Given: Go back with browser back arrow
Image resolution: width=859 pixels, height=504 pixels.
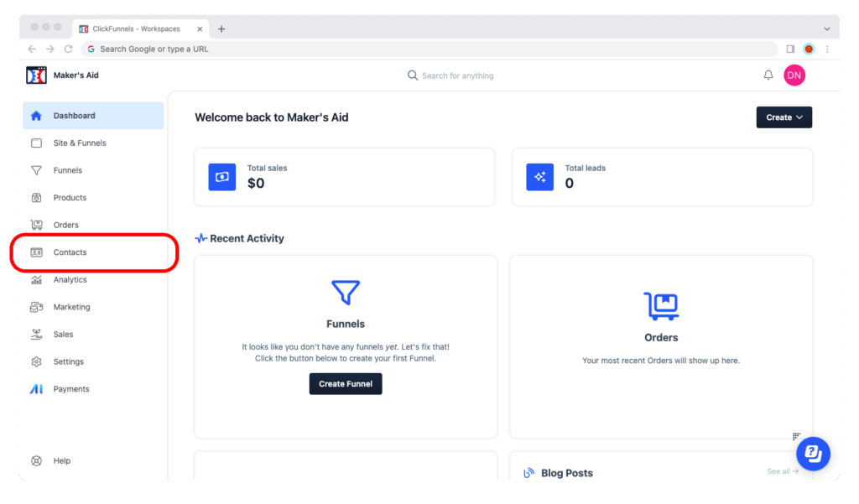Looking at the screenshot, I should click(x=32, y=49).
